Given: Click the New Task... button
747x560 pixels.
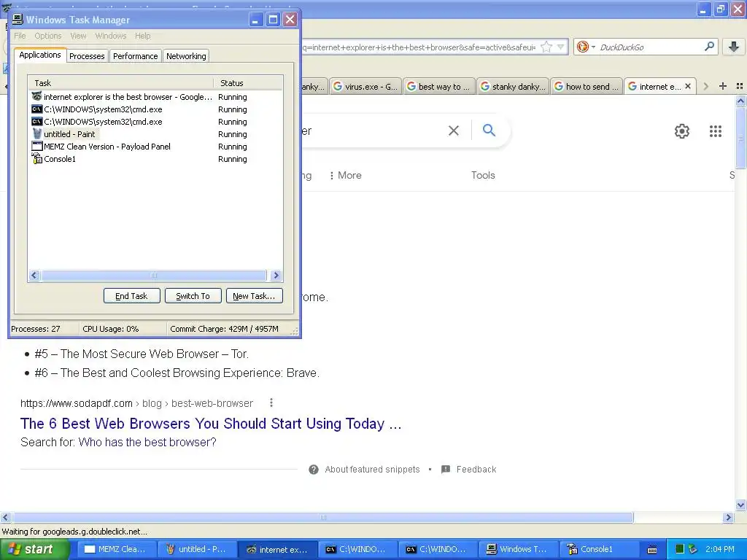Looking at the screenshot, I should point(254,296).
